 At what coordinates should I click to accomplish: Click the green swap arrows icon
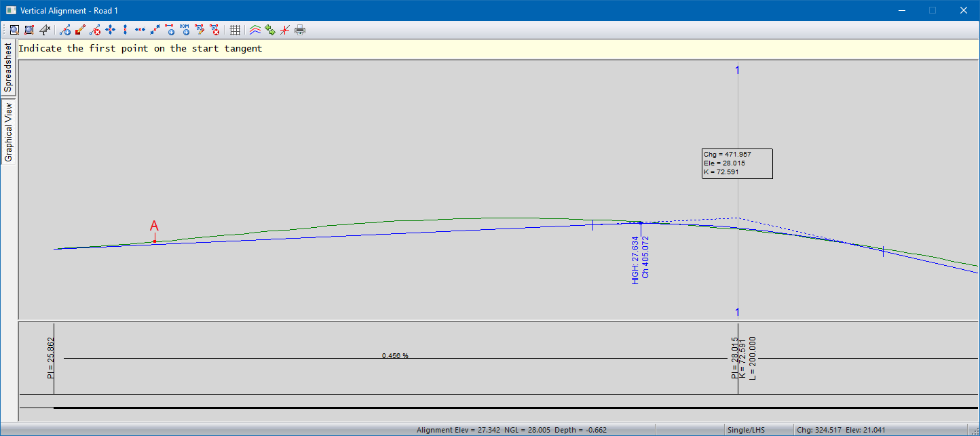[270, 30]
